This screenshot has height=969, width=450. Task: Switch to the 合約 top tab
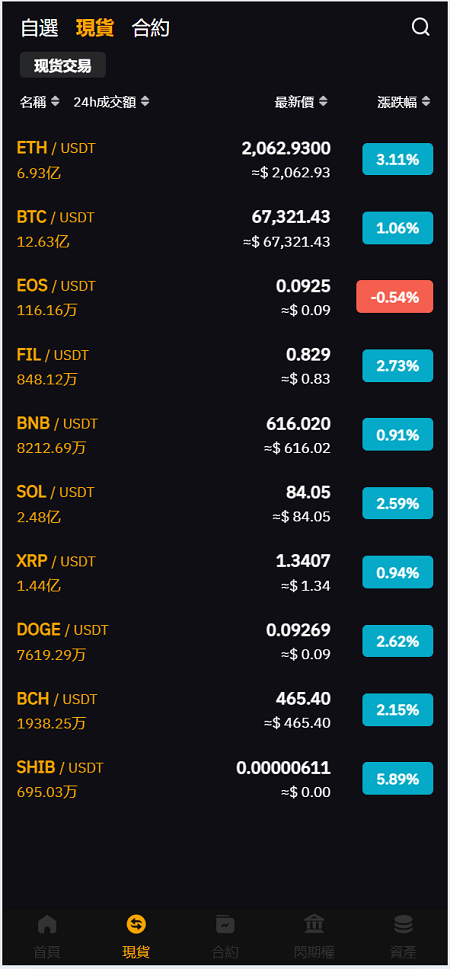pyautogui.click(x=150, y=28)
